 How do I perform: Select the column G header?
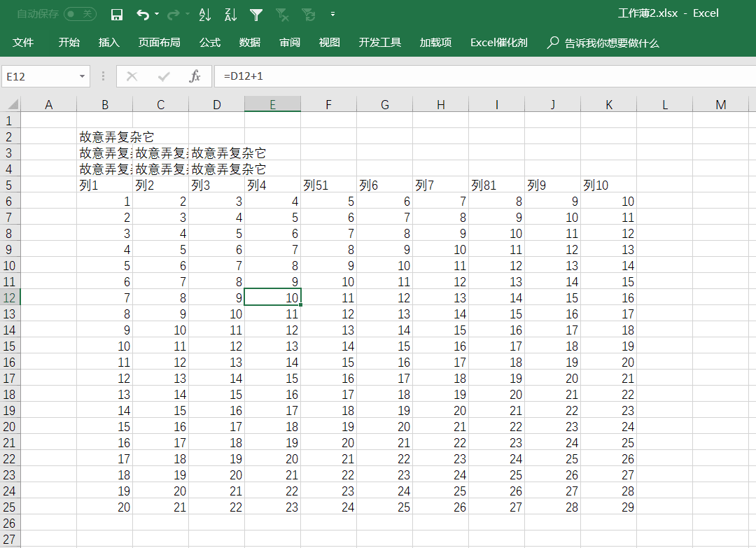click(x=385, y=104)
